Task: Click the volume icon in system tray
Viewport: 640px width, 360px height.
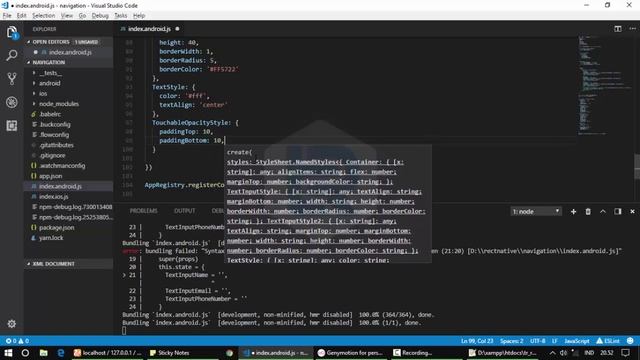Action: (x=564, y=353)
